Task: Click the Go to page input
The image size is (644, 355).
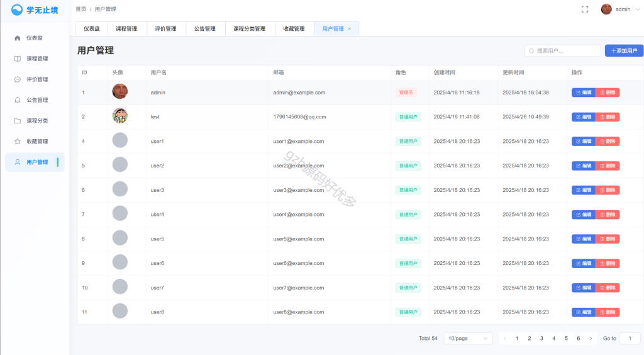Action: pos(630,338)
